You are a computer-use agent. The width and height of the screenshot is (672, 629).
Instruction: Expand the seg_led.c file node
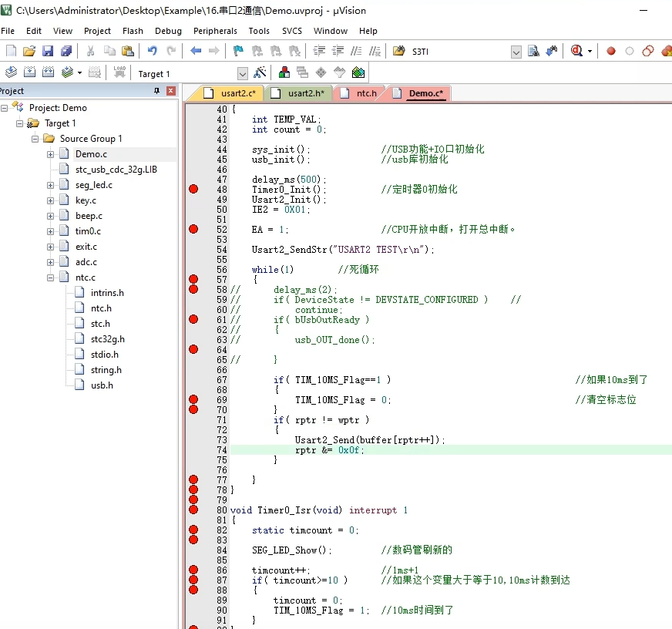tap(51, 185)
